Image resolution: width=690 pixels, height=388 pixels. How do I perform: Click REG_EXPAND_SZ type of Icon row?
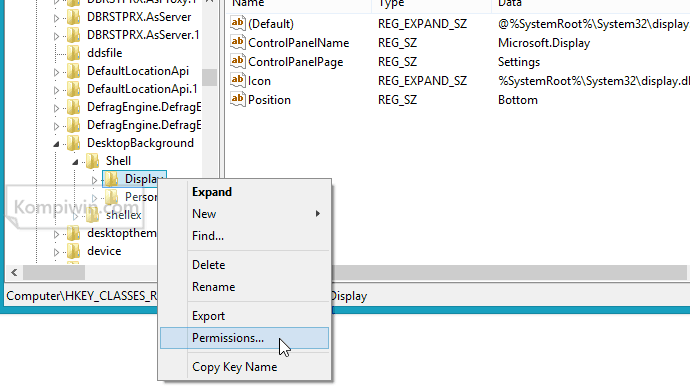pos(422,81)
